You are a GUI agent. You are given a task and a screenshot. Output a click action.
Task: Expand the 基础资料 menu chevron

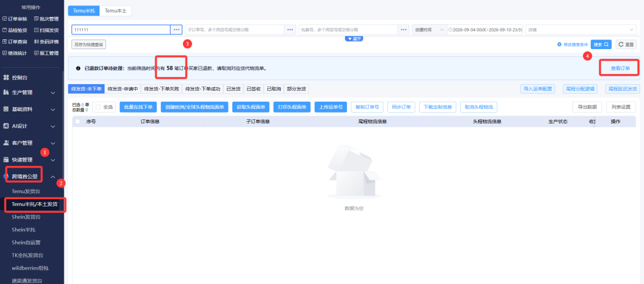pos(53,110)
